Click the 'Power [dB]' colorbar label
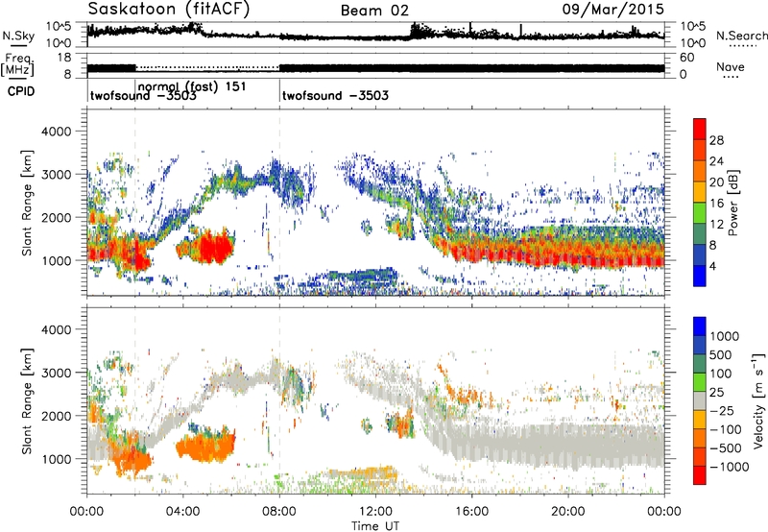 (732, 203)
